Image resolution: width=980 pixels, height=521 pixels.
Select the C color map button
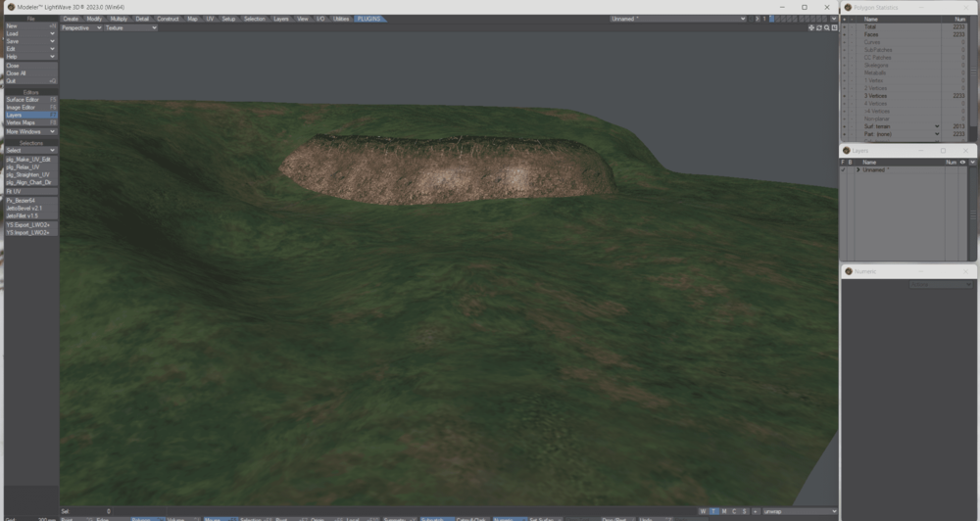pyautogui.click(x=734, y=511)
